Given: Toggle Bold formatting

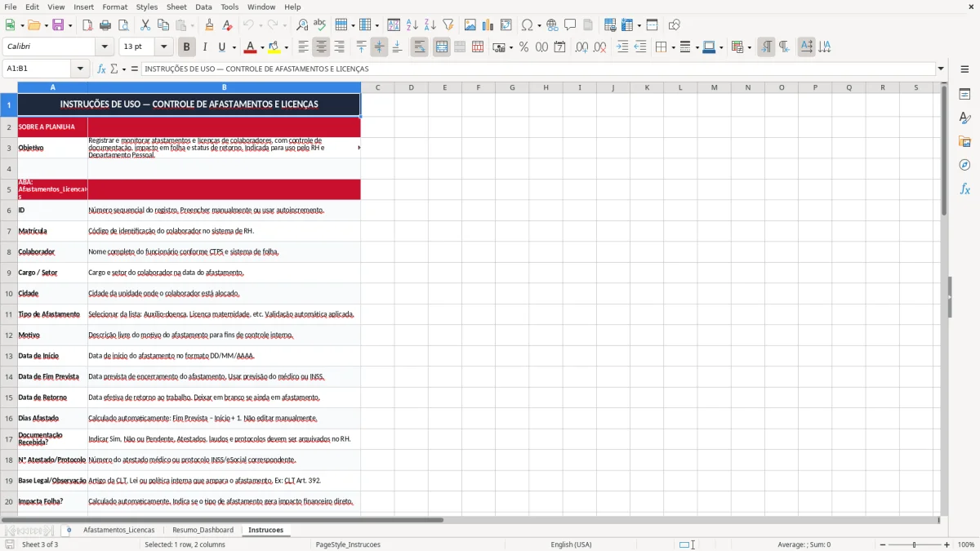Looking at the screenshot, I should click(x=186, y=47).
